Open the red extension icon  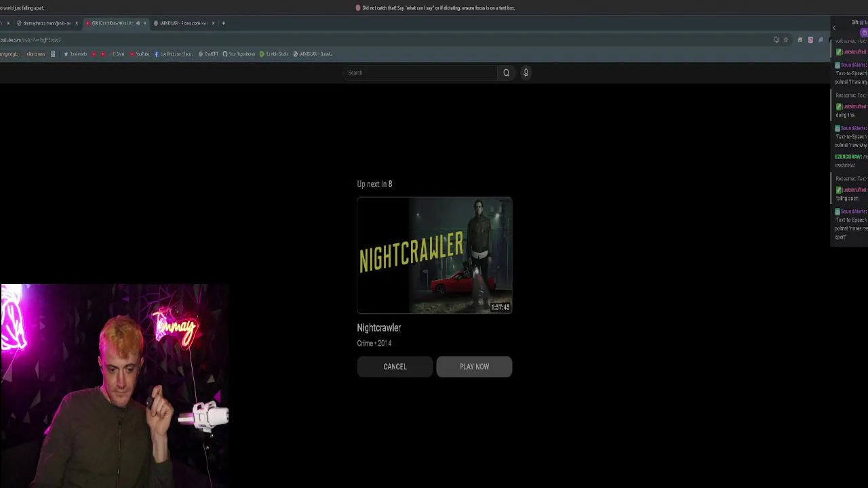click(x=810, y=40)
